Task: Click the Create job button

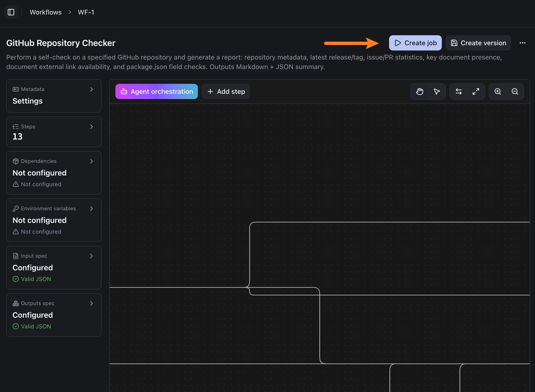Action: click(415, 43)
